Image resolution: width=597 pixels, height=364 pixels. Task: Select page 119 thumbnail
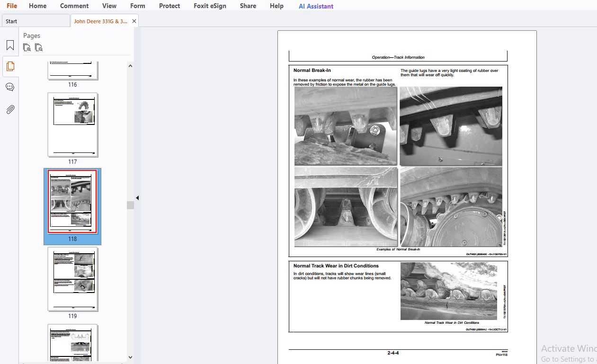(72, 279)
